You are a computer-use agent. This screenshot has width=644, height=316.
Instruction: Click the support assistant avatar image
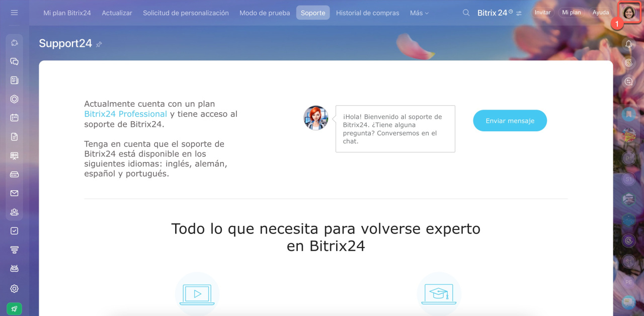click(316, 118)
